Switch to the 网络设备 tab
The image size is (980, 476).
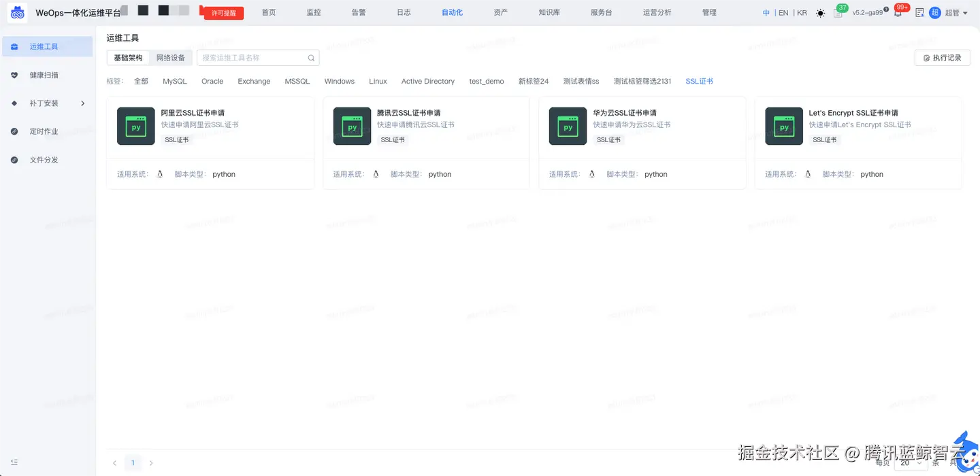pyautogui.click(x=171, y=58)
